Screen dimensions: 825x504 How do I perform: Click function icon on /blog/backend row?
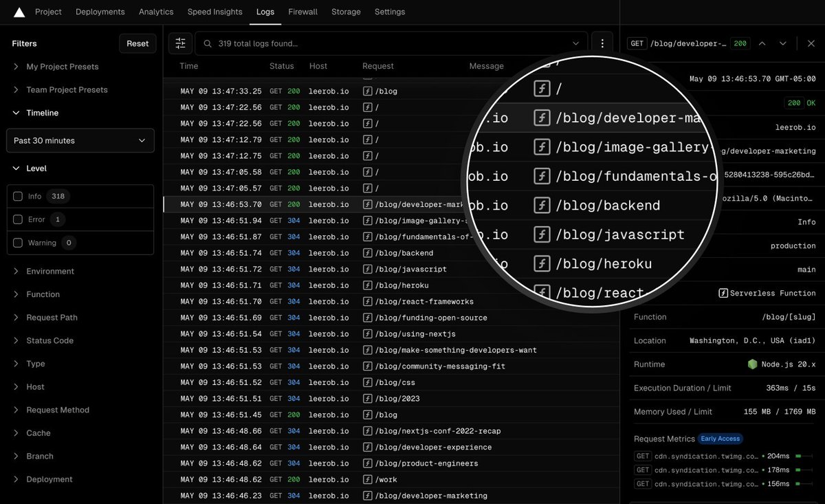coord(367,253)
